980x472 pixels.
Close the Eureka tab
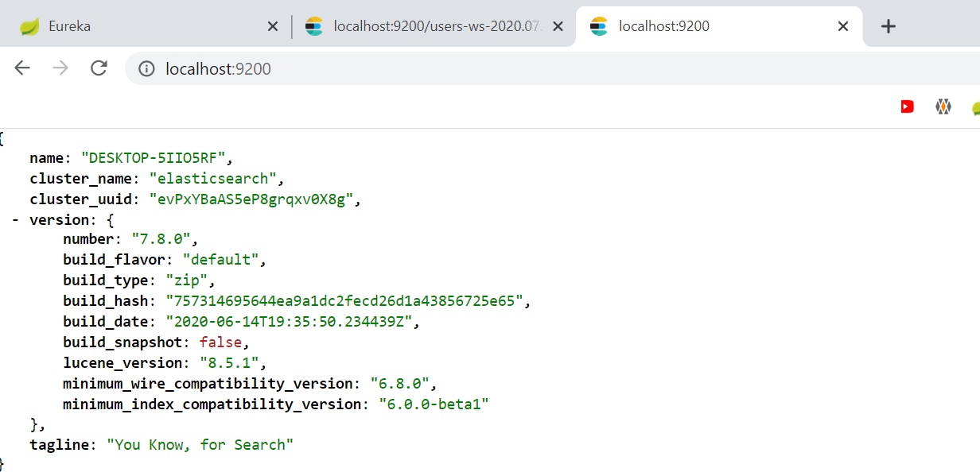272,26
